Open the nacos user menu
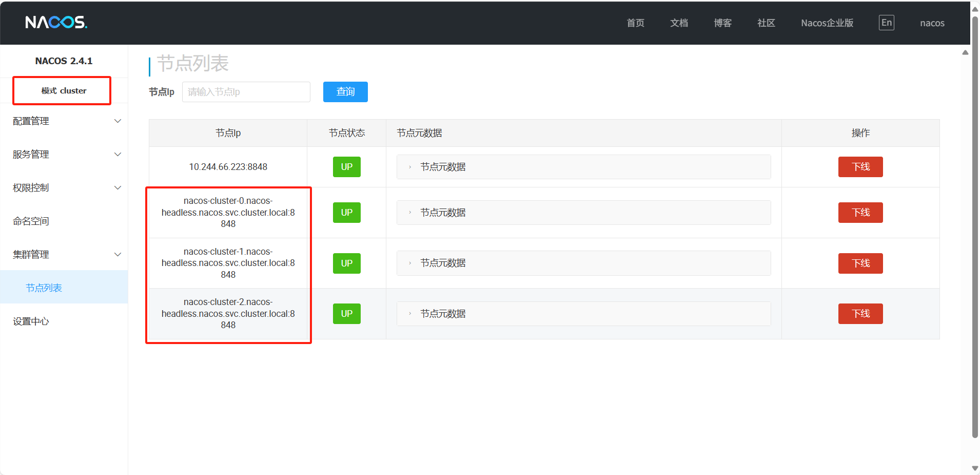980x475 pixels. tap(932, 23)
